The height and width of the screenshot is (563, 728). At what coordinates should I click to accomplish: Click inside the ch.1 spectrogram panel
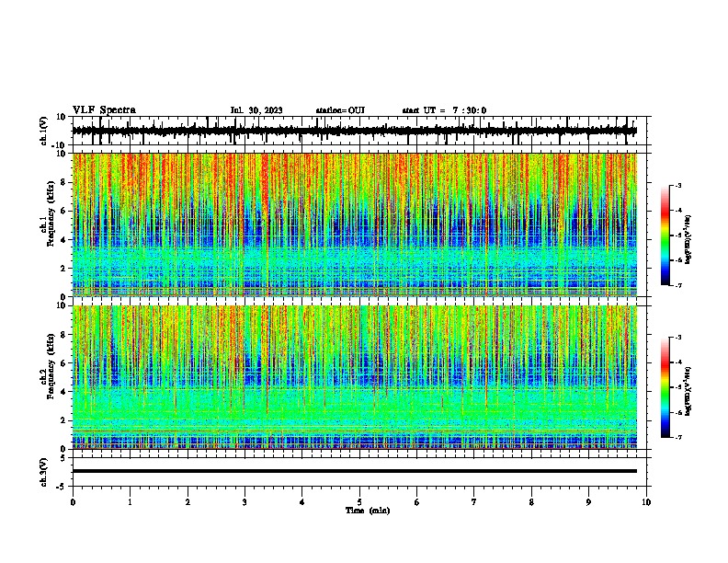[355, 224]
